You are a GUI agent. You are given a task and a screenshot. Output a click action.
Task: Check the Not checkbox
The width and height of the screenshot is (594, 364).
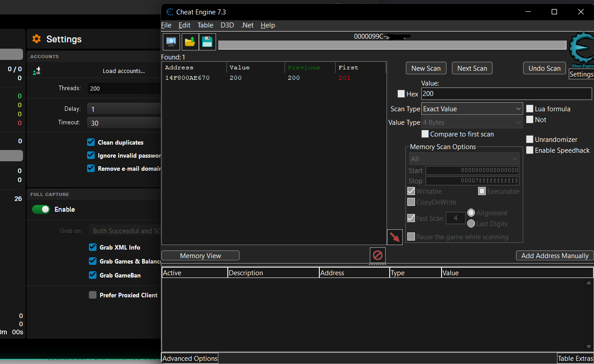coord(530,119)
